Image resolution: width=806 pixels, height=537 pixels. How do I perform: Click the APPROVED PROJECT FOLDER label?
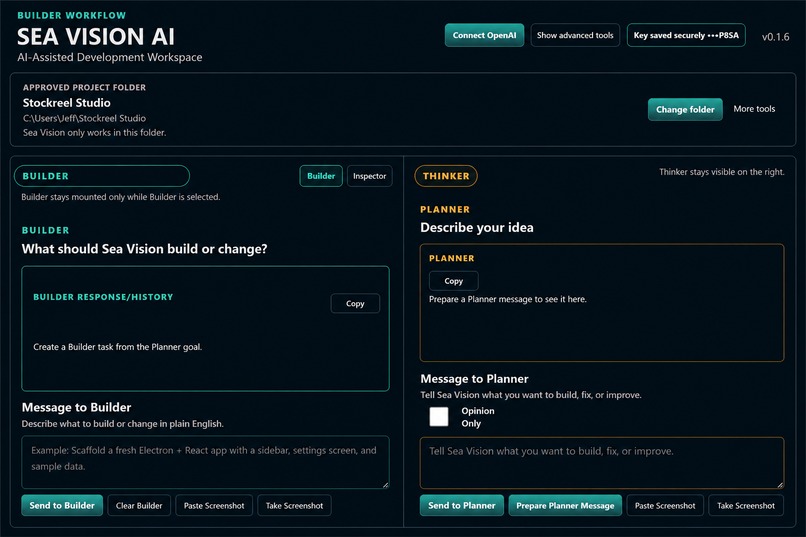pyautogui.click(x=84, y=87)
